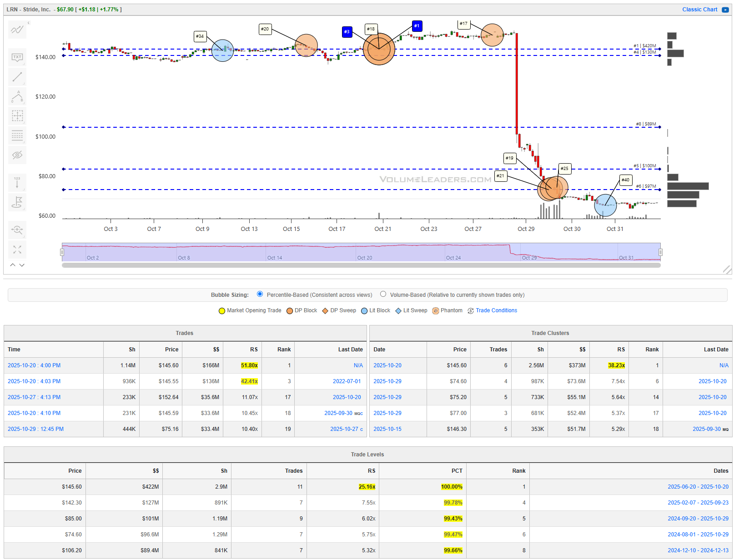The width and height of the screenshot is (734, 560).
Task: Click the #34 trade label
Action: click(x=200, y=36)
